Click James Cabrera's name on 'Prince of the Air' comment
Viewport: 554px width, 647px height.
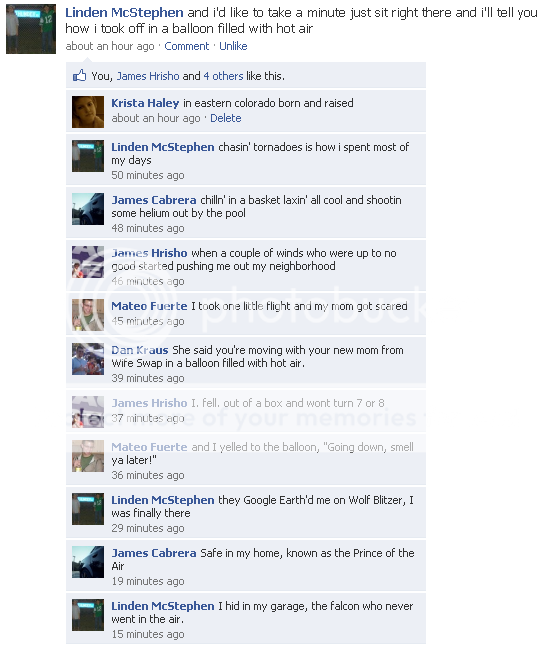(x=154, y=553)
